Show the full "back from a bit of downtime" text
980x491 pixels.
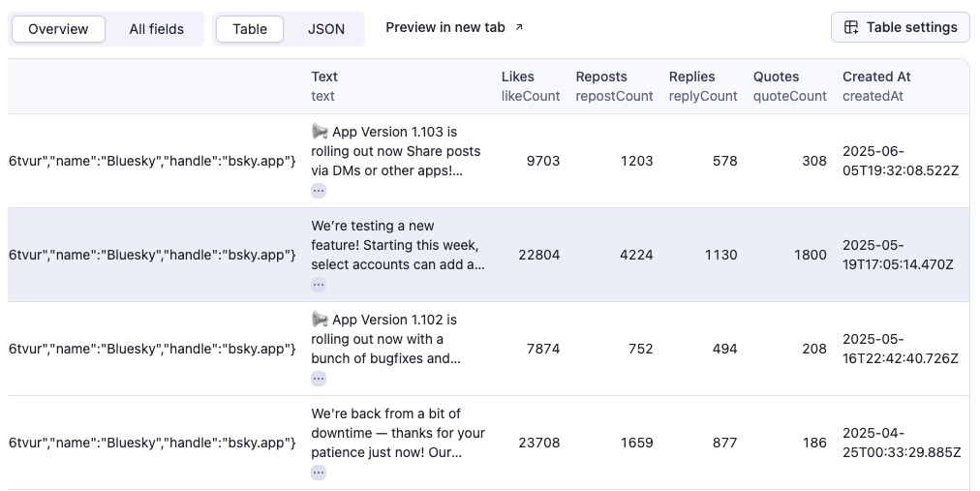(319, 473)
